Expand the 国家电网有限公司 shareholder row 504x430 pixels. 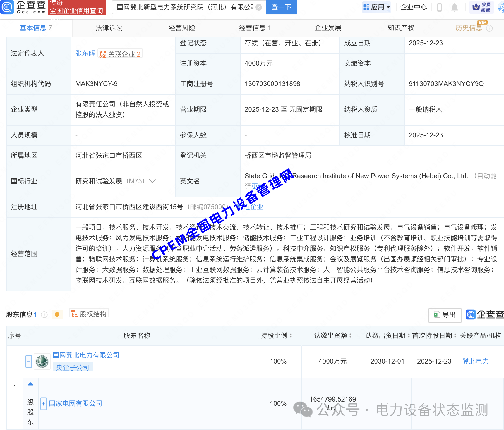(x=44, y=404)
